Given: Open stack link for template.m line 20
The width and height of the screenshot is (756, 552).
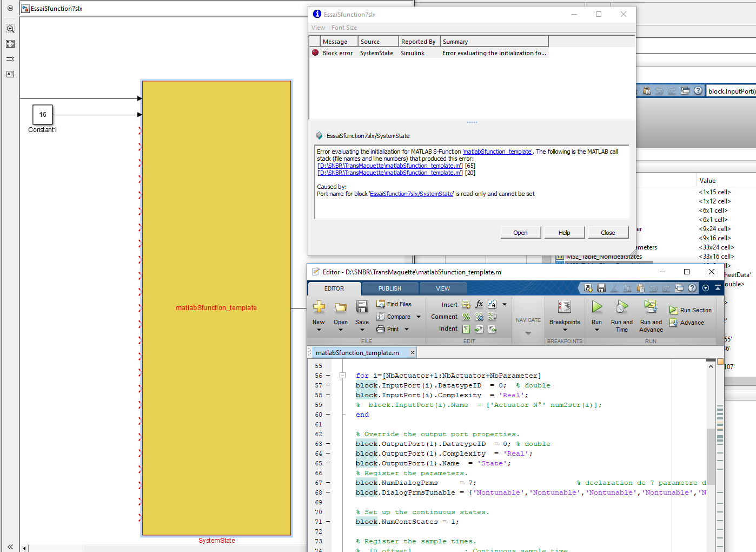Looking at the screenshot, I should pyautogui.click(x=390, y=173).
